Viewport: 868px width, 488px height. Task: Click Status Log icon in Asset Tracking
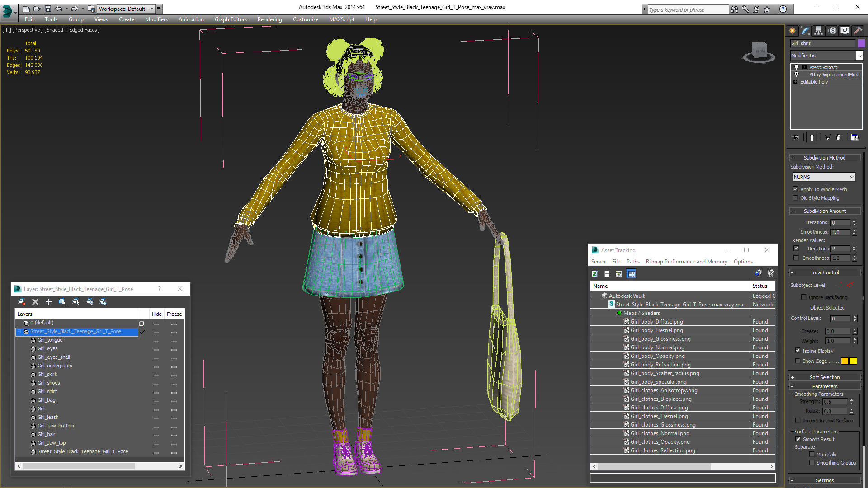click(607, 274)
